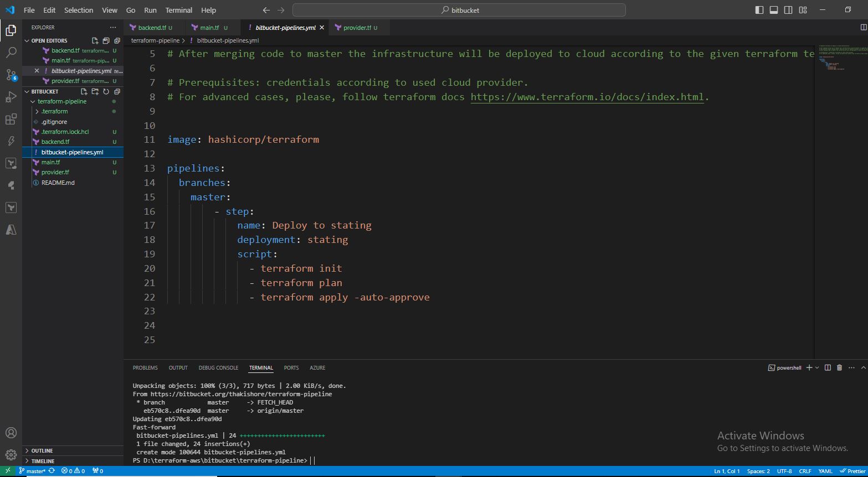The image size is (868, 477).
Task: Open the Manage gear menu
Action: click(11, 455)
